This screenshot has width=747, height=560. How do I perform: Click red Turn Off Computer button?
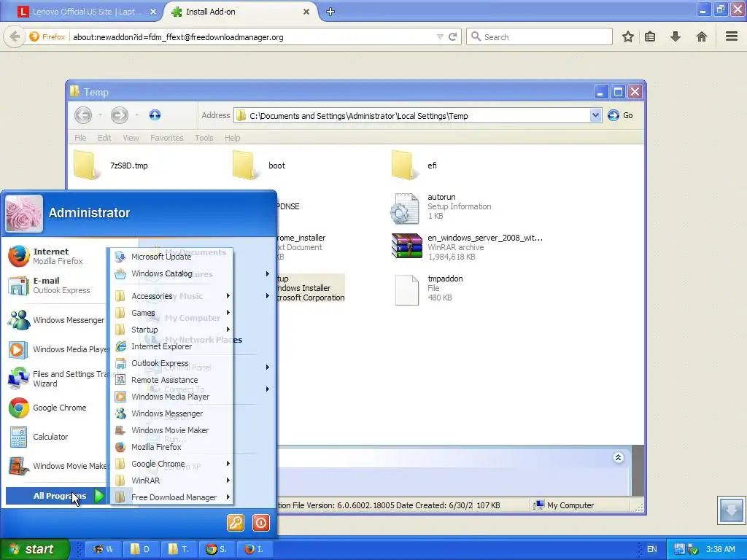261,523
